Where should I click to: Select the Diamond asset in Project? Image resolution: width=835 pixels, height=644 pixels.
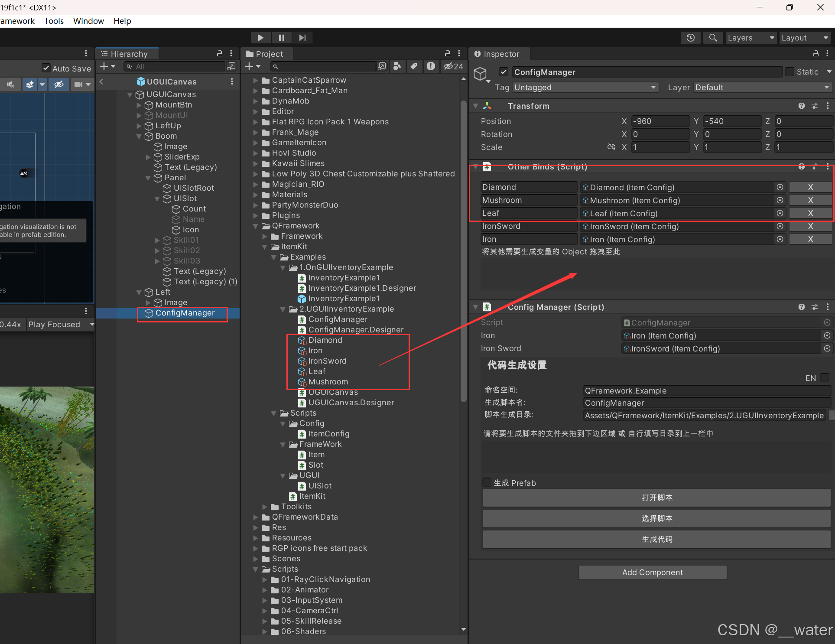pyautogui.click(x=325, y=340)
